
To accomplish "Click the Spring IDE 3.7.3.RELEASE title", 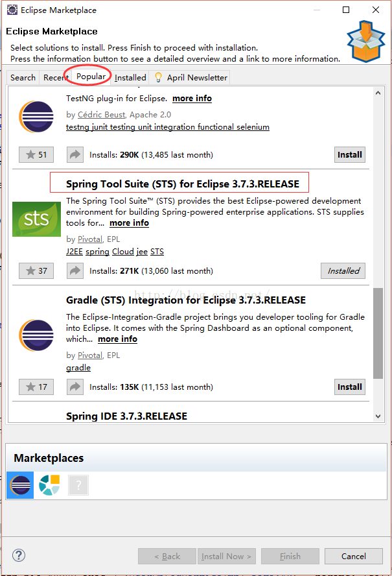I will (x=126, y=416).
